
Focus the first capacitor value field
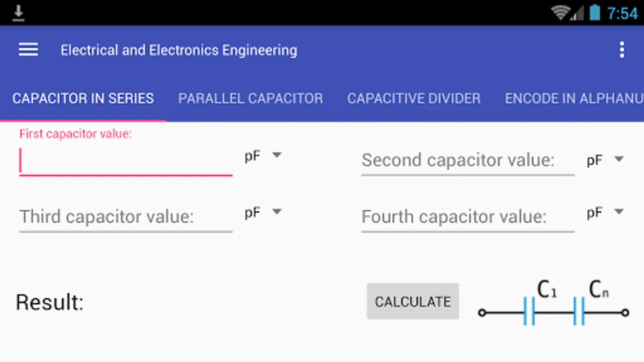(126, 161)
